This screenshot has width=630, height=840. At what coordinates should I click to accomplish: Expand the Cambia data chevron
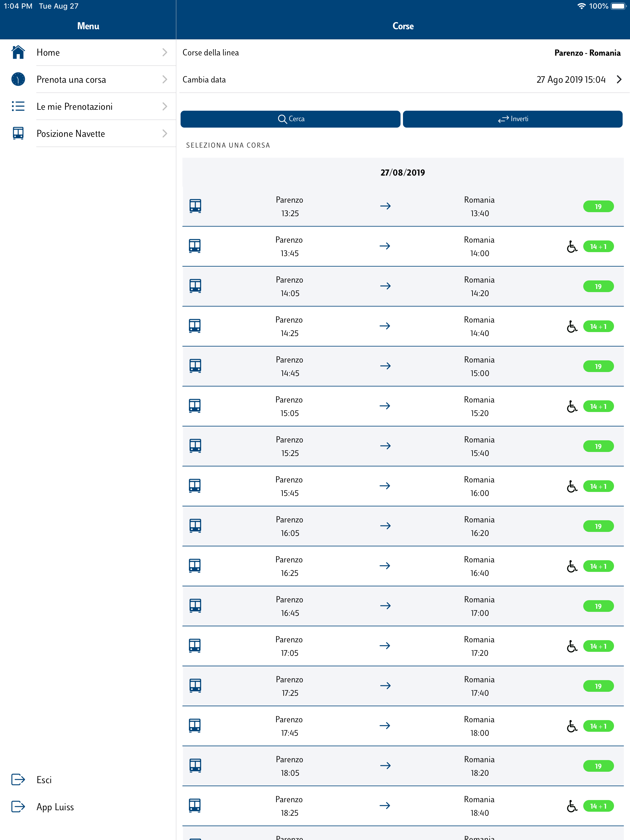point(619,79)
